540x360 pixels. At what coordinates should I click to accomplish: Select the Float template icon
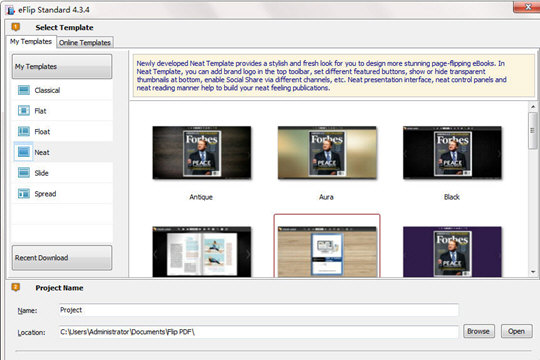tap(24, 132)
